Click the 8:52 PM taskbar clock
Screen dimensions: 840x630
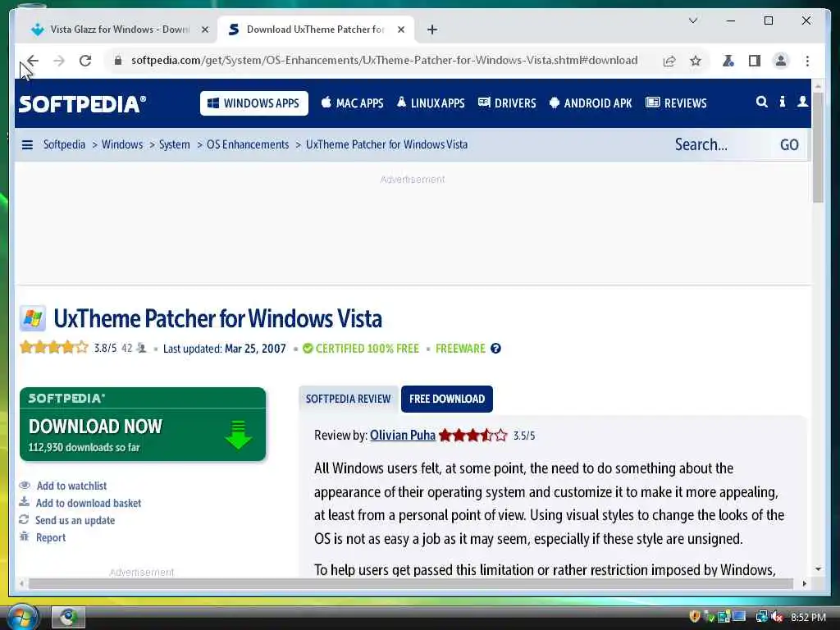808,617
